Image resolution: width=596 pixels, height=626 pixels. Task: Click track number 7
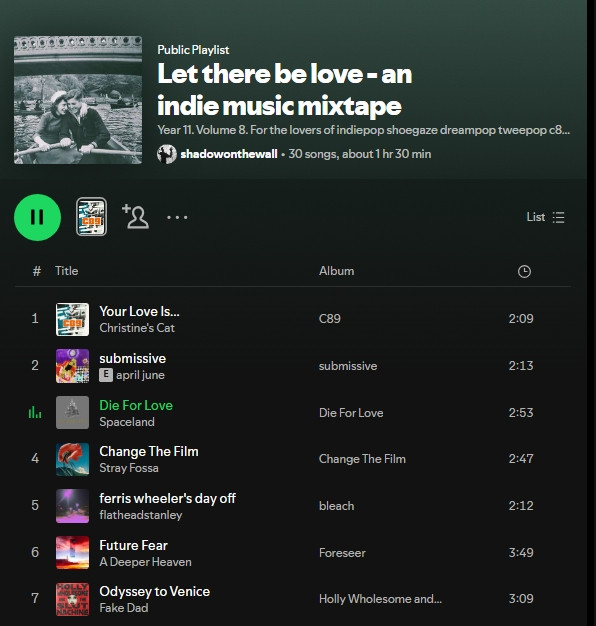coord(35,598)
